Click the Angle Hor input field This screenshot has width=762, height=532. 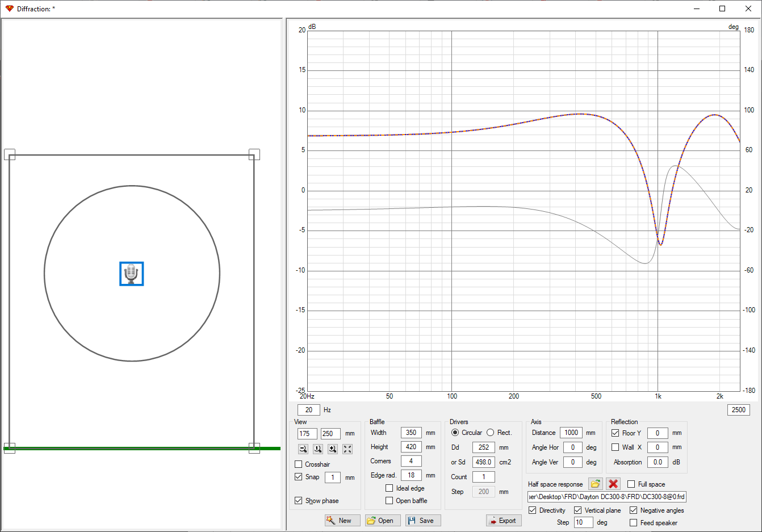573,447
